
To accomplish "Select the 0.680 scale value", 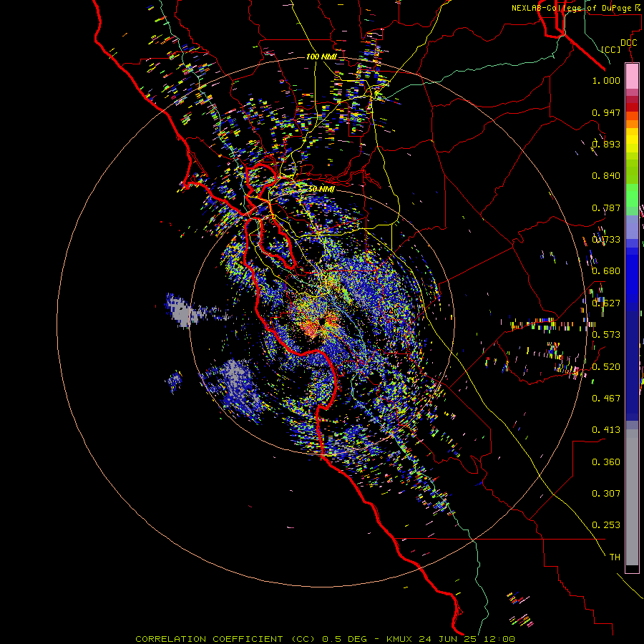I will (x=606, y=271).
